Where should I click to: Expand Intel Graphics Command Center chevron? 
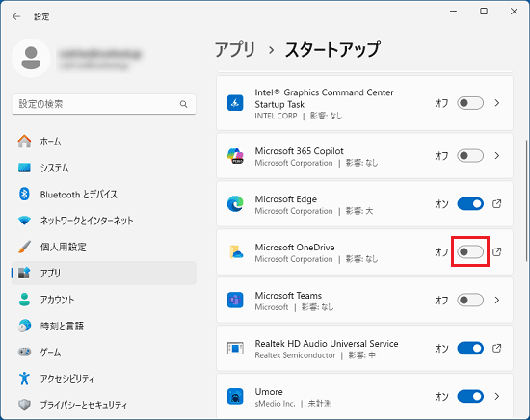[x=497, y=103]
